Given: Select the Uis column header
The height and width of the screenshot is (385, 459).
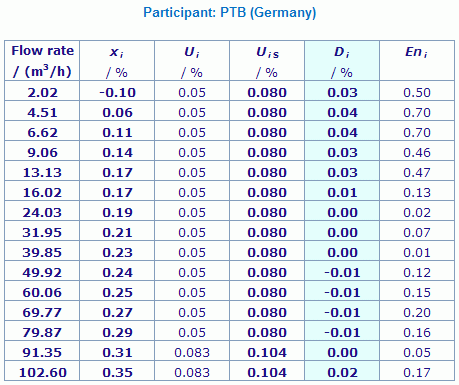Looking at the screenshot, I should click(267, 61).
